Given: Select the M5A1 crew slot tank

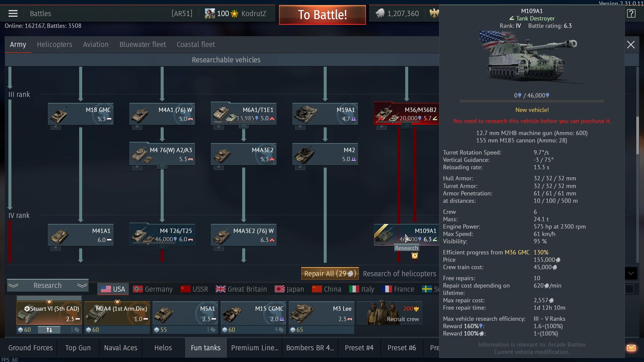Looking at the screenshot, I should click(x=185, y=313).
